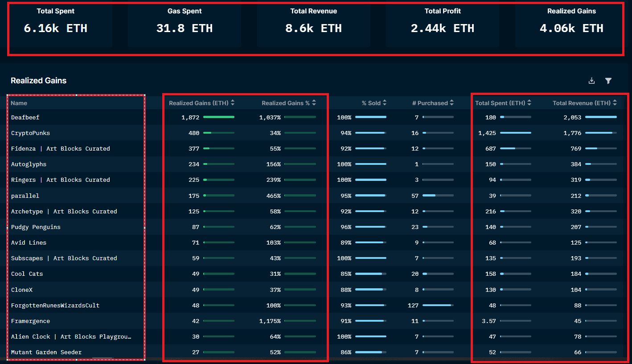Click Framergence gains percent 1,175%
The width and height of the screenshot is (632, 364).
[x=270, y=321]
